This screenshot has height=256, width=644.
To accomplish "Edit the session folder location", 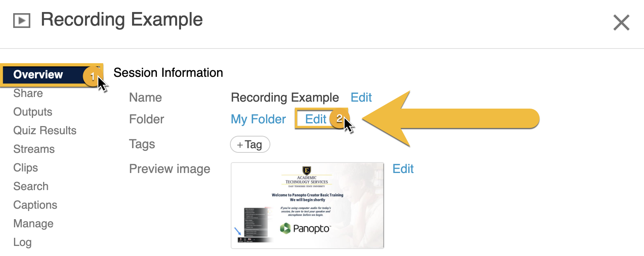I will [315, 119].
